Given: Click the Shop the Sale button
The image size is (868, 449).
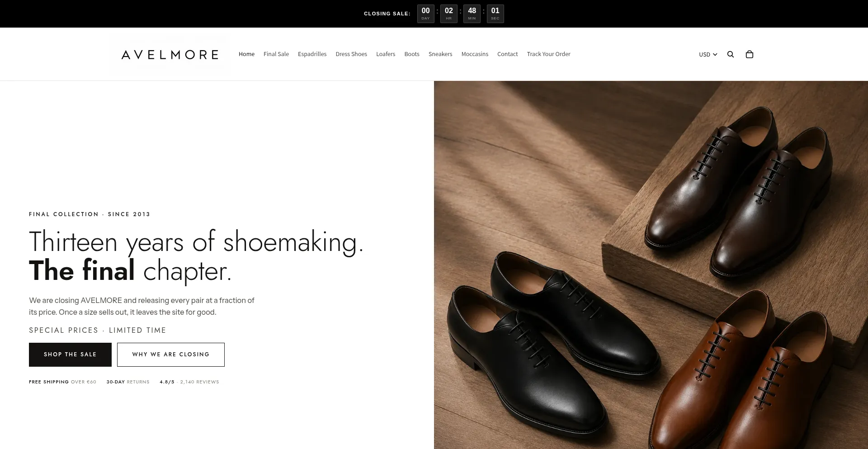Looking at the screenshot, I should coord(70,354).
